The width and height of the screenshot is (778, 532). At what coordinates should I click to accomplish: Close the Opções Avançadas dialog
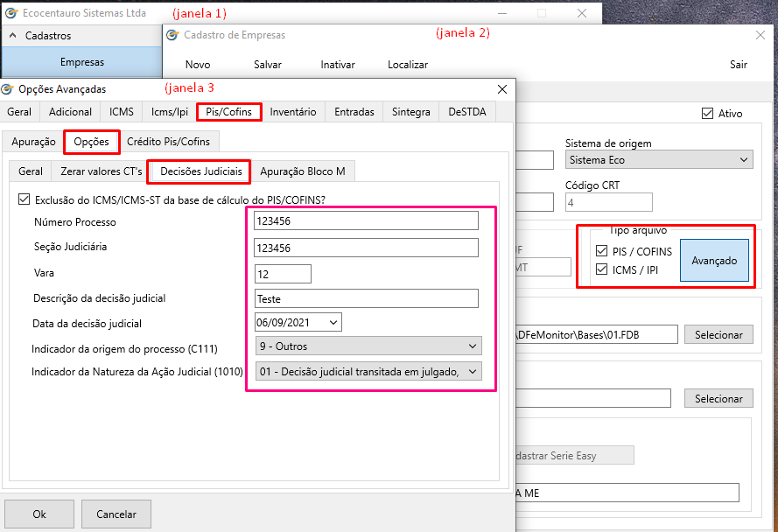pos(501,89)
